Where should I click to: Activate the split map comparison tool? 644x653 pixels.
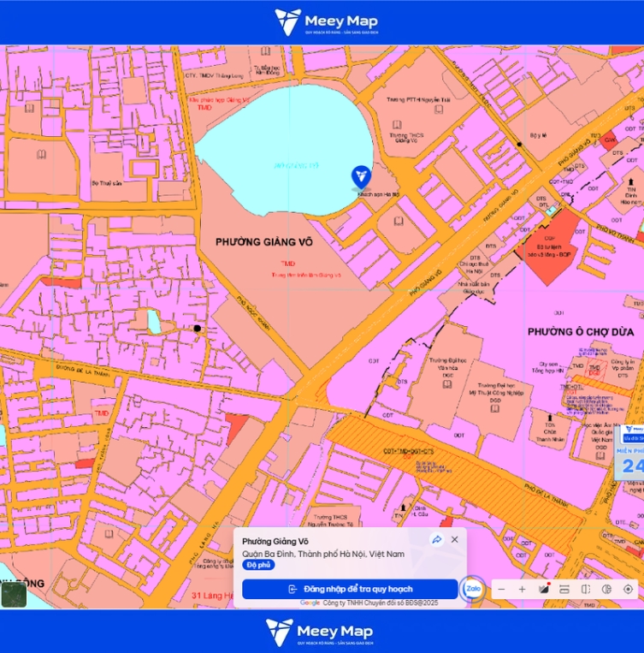tap(586, 590)
